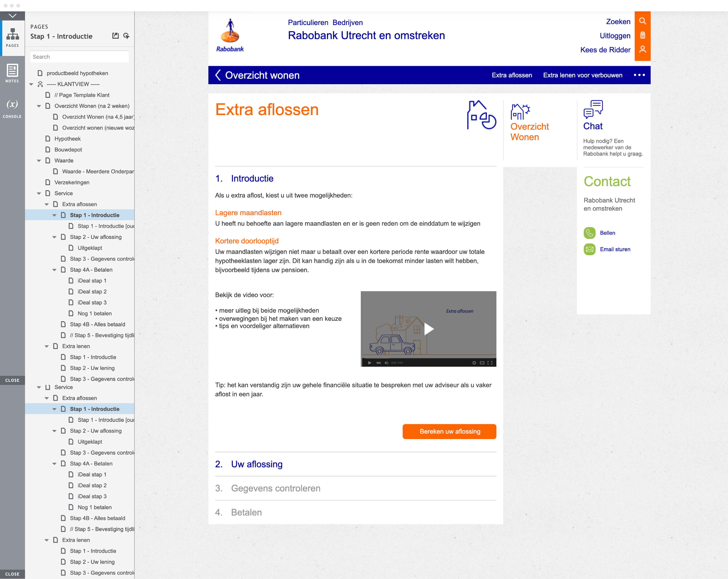The height and width of the screenshot is (579, 728).
Task: Click the video next-track button
Action: (379, 363)
